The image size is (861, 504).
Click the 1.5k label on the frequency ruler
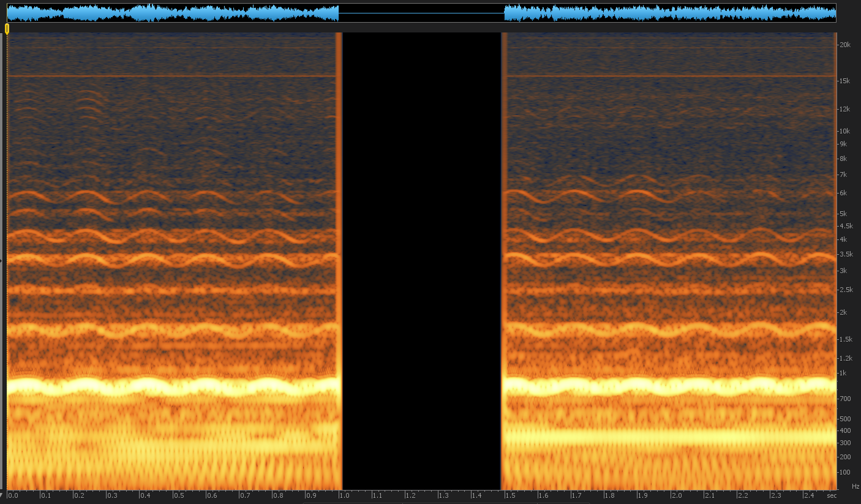[x=846, y=339]
